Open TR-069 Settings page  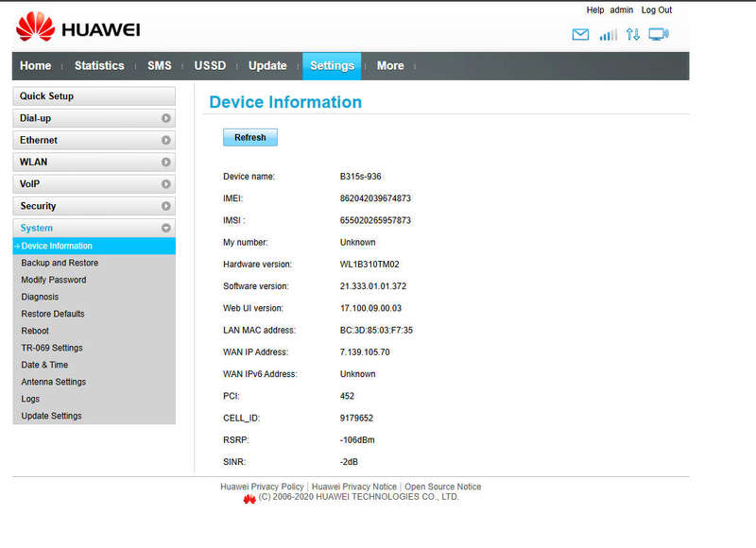click(x=52, y=348)
